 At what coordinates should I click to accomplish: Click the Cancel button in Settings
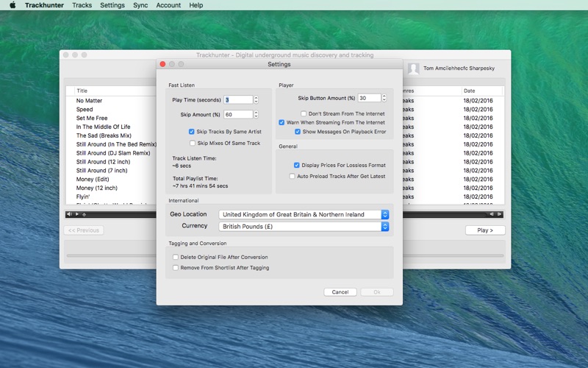coord(340,291)
